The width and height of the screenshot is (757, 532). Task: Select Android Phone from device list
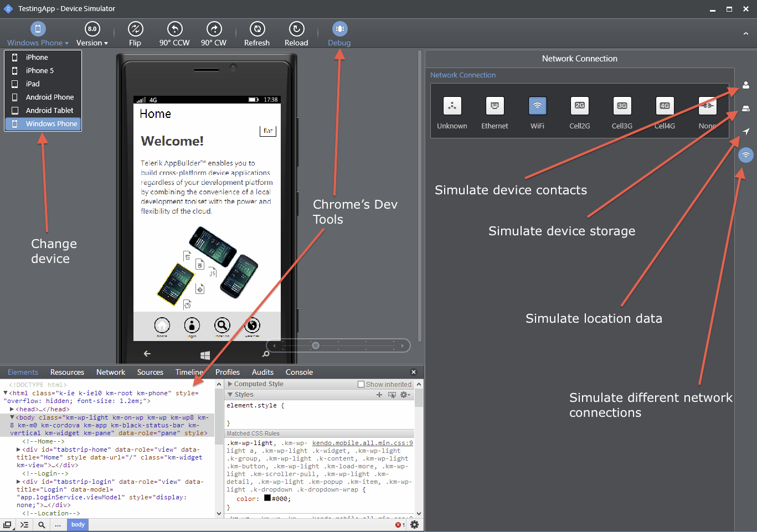coord(43,97)
